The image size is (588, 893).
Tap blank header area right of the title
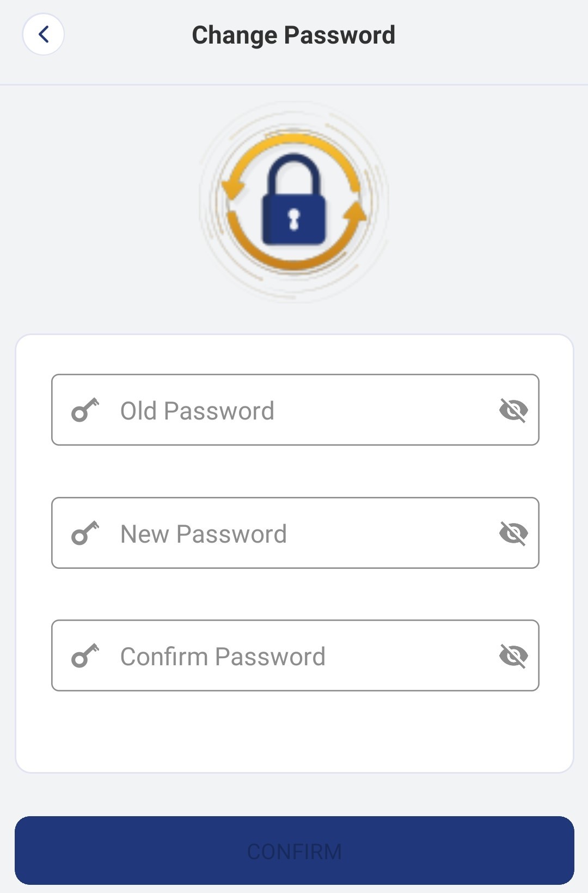[x=490, y=35]
